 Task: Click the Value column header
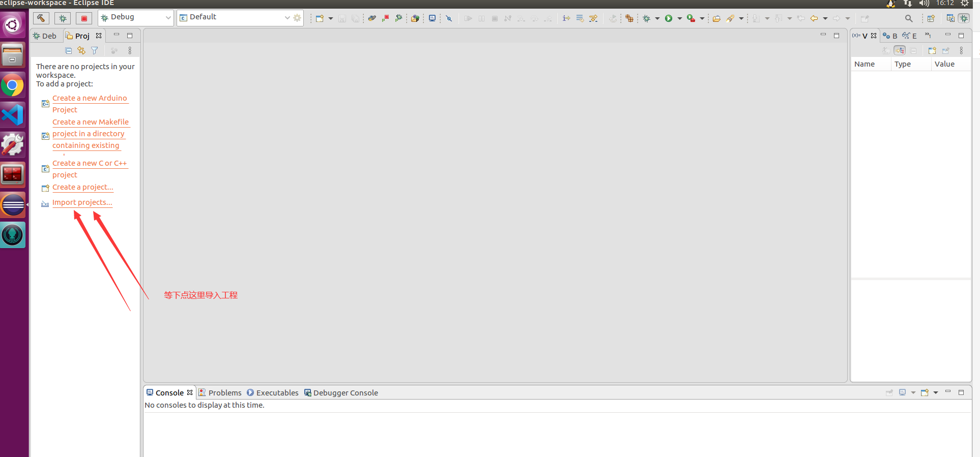tap(951, 64)
